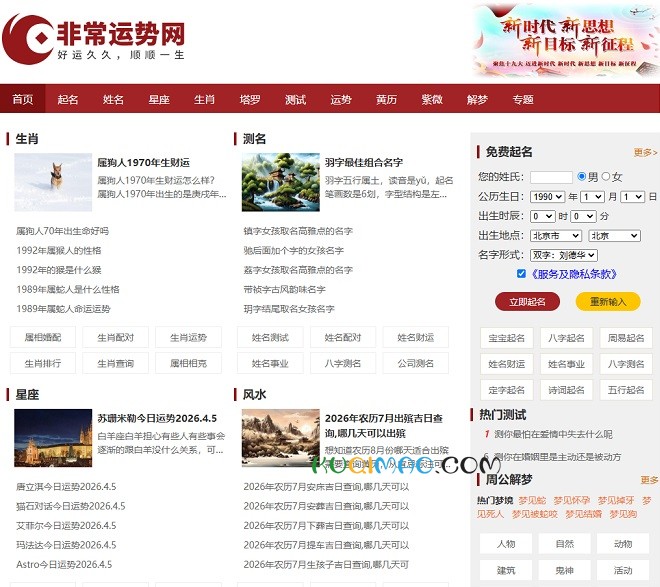Open the 服务及隐私条款 link
Screen dimensions: 660x587
[x=573, y=274]
